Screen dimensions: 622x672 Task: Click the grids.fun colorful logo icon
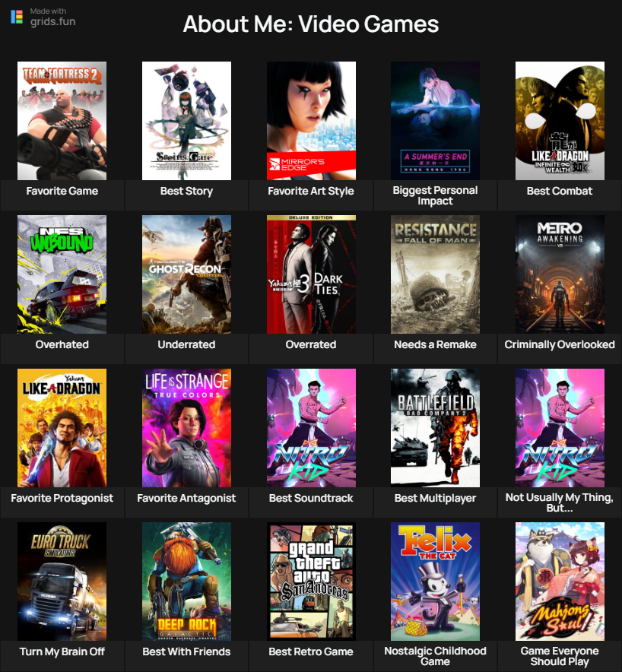coord(17,17)
